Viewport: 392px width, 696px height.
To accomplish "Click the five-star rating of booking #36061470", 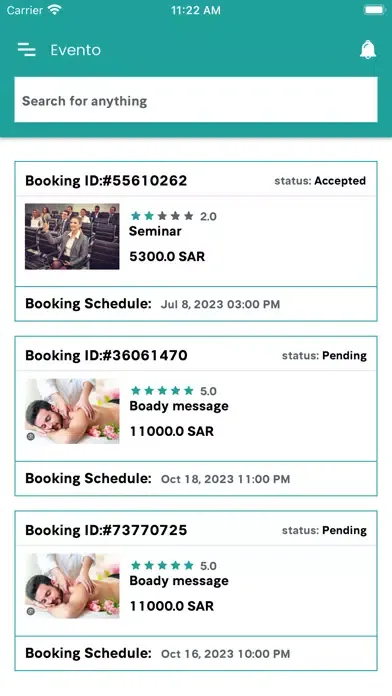I will tap(174, 391).
